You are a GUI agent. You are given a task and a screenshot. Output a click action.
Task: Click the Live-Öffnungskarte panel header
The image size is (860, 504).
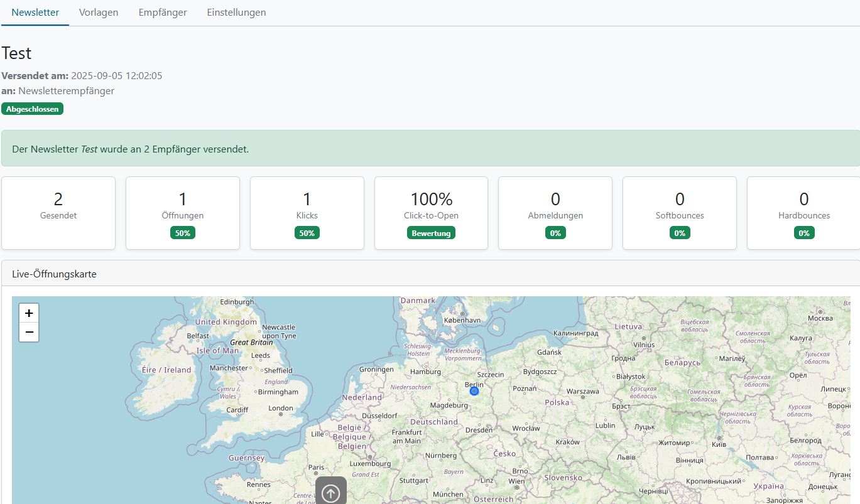[54, 274]
